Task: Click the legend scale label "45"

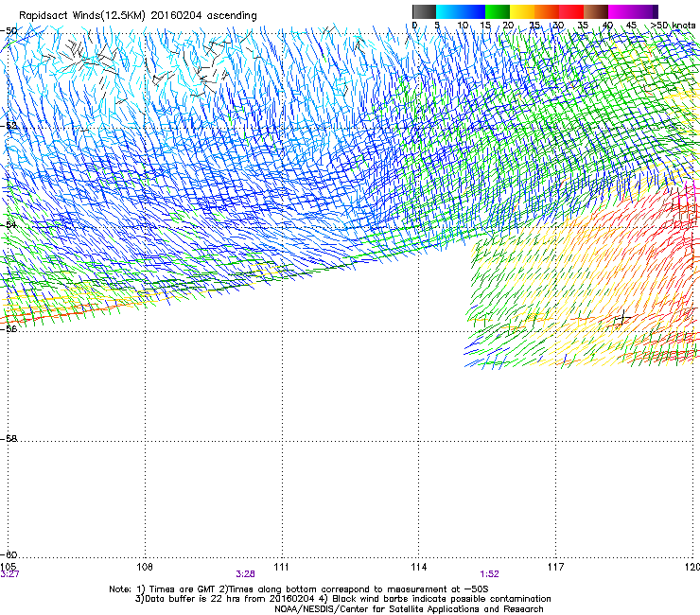Action: pos(631,26)
